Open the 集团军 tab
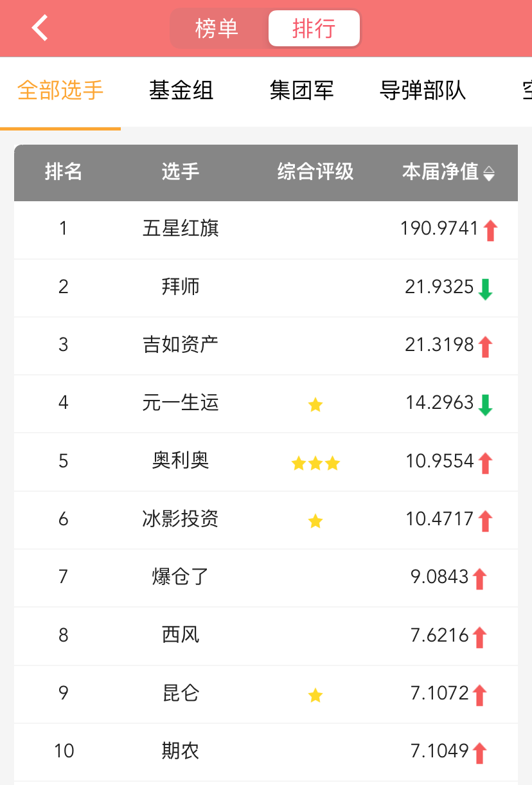 coord(302,91)
